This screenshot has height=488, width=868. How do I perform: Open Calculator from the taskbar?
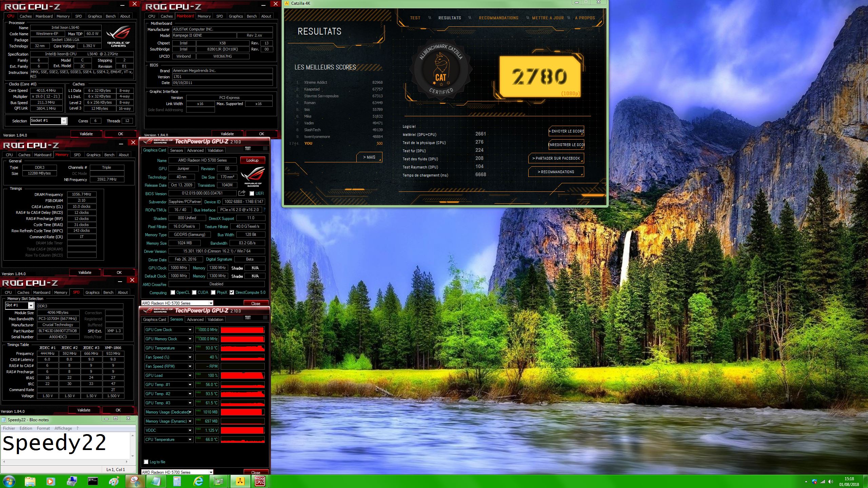coord(177,481)
